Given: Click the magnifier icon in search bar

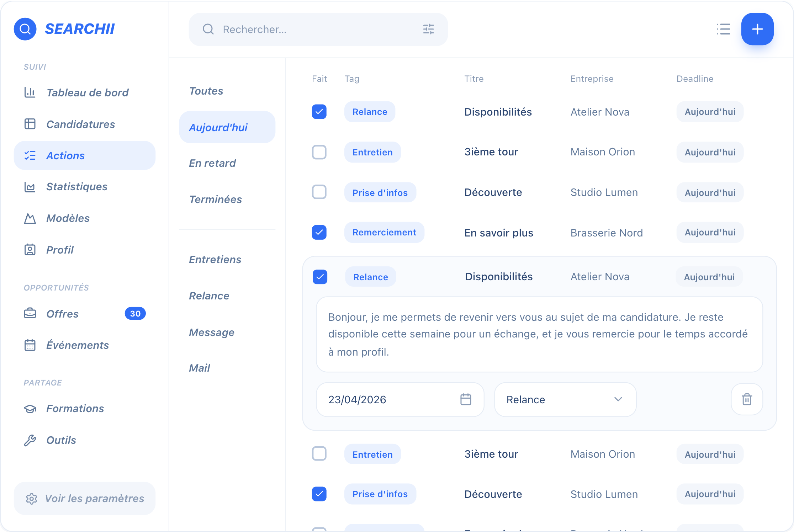Looking at the screenshot, I should click(x=208, y=29).
